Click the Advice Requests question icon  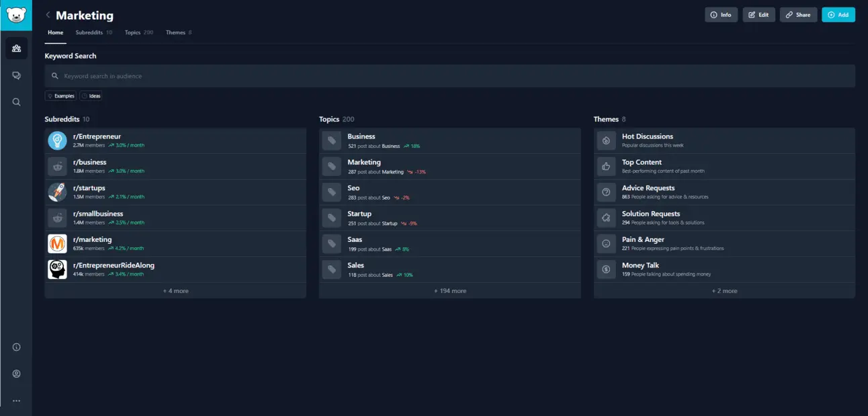tap(606, 192)
